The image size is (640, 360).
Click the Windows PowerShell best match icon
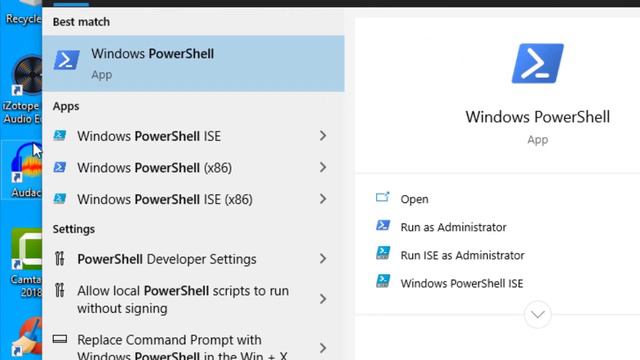67,60
